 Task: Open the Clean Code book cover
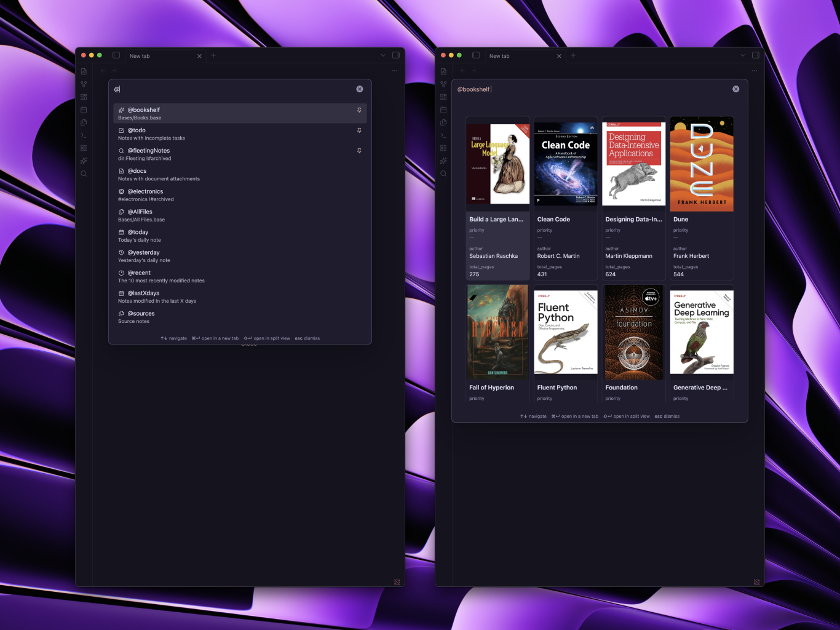coord(566,164)
